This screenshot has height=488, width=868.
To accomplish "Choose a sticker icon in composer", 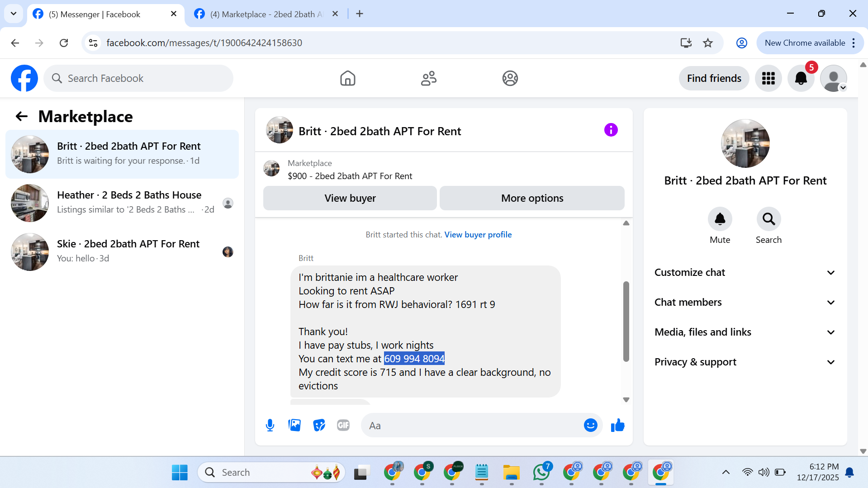I will pos(319,425).
